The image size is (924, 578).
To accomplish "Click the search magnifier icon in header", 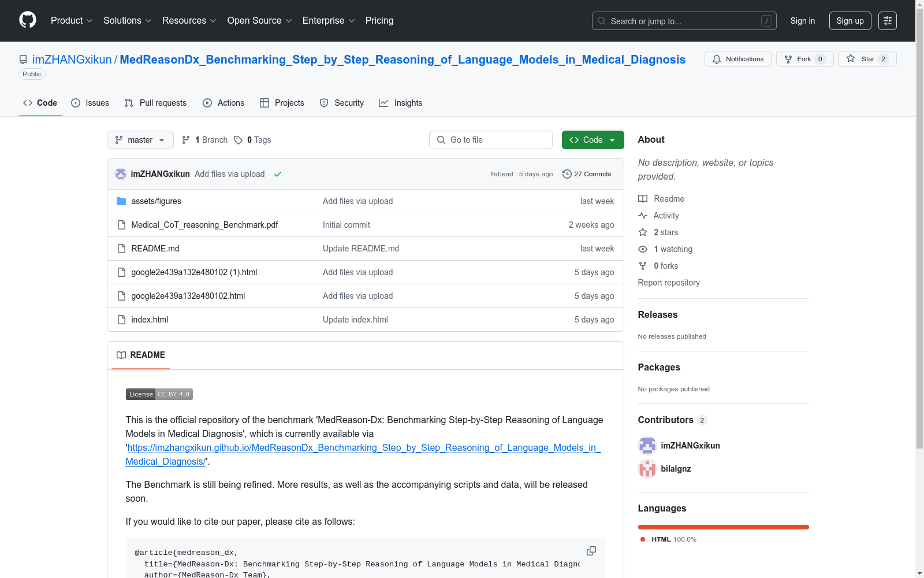I will click(x=602, y=21).
